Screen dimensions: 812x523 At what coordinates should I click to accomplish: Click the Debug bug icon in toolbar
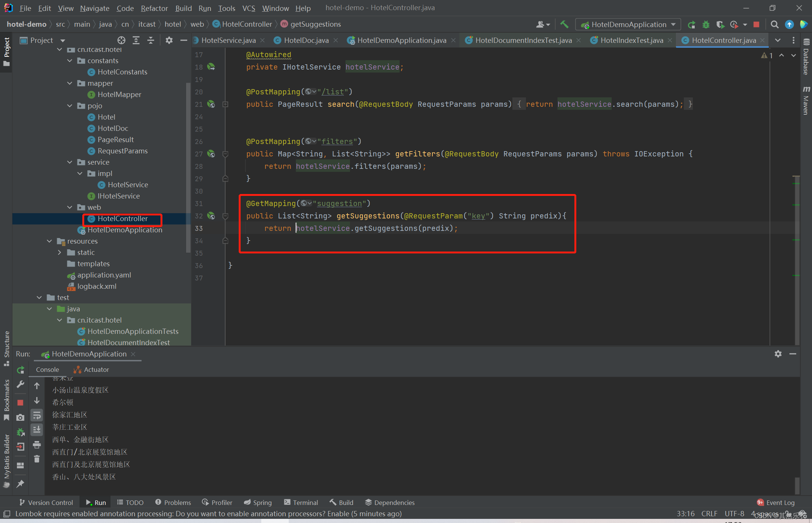point(706,24)
